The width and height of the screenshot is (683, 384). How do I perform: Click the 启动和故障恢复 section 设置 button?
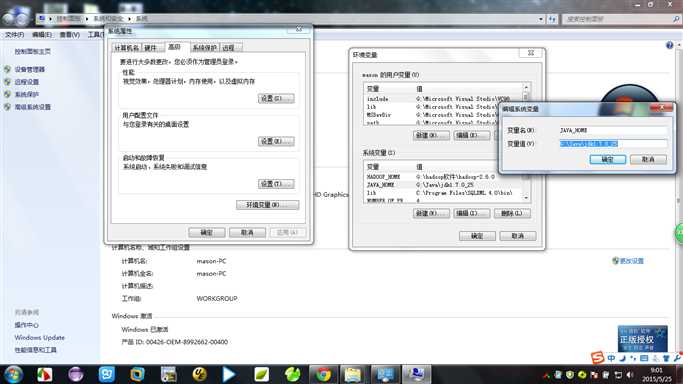[x=276, y=184]
